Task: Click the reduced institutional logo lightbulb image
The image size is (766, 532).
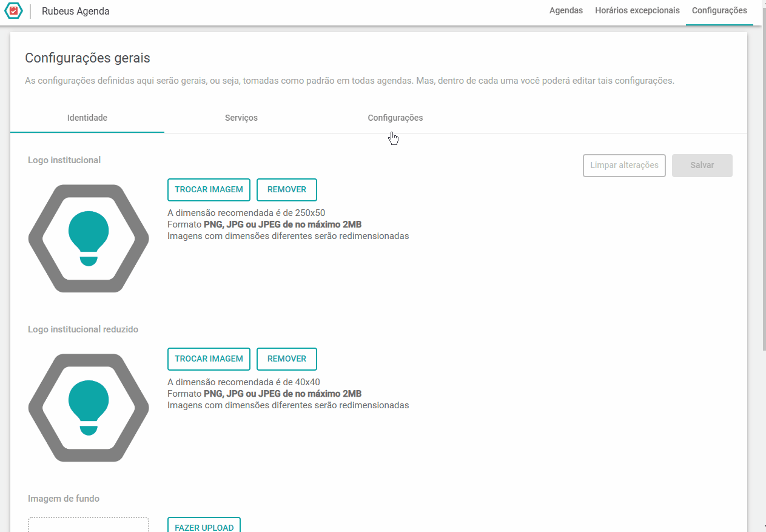Action: 89,408
